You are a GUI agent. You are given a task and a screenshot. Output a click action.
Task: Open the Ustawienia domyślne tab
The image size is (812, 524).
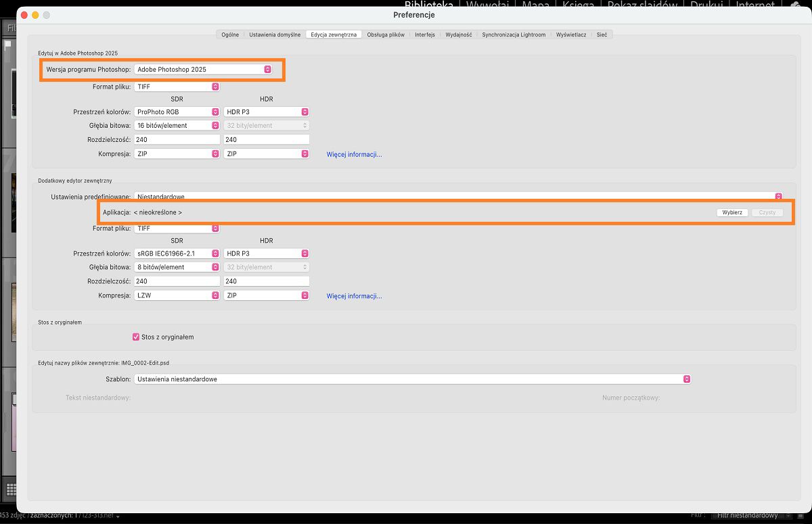coord(275,34)
